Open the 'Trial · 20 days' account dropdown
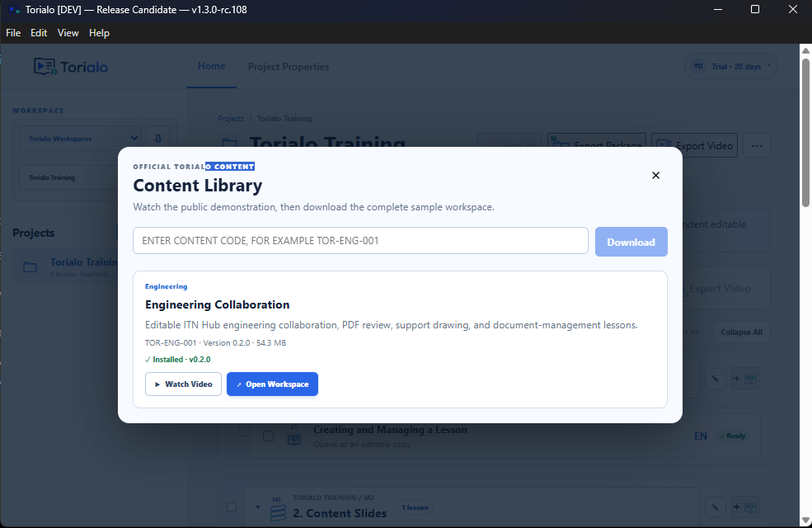The width and height of the screenshot is (812, 528). coord(731,66)
